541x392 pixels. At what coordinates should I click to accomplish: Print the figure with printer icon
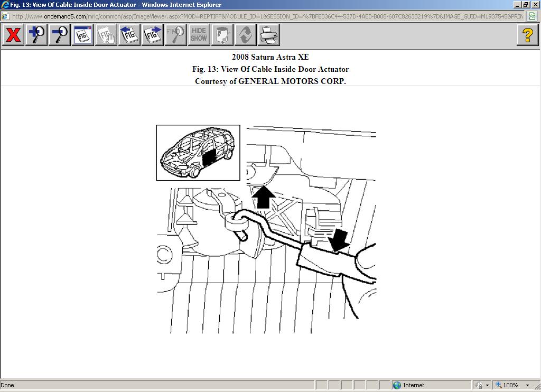(x=268, y=35)
